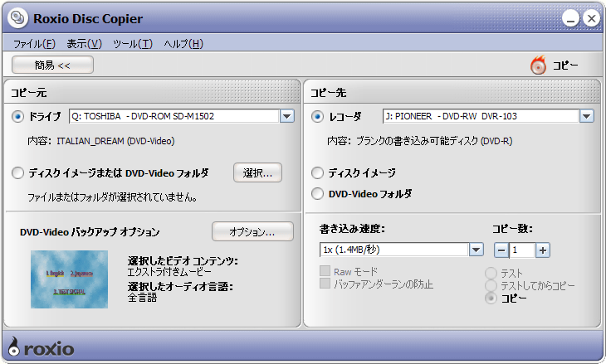
Task: Start copying with the コピー button label
Action: pos(565,66)
